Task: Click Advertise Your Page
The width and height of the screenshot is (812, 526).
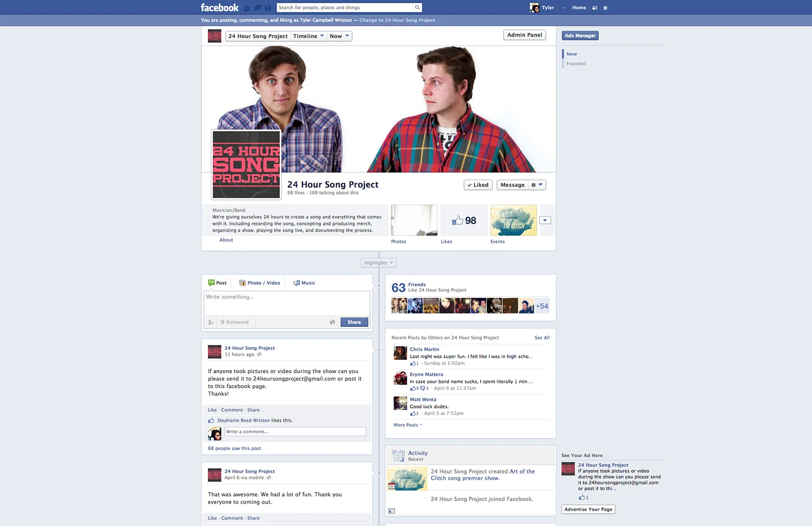Action: click(588, 509)
